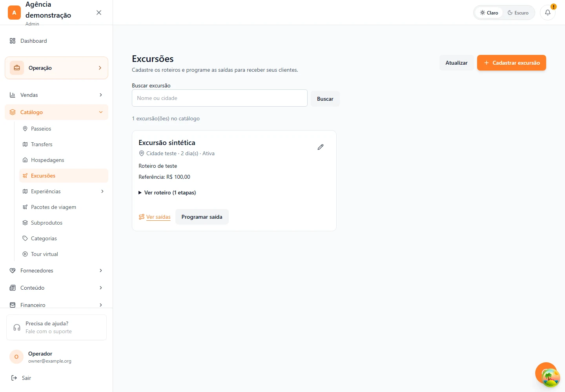Image resolution: width=565 pixels, height=392 pixels.
Task: Click the Vendas bar-chart icon
Action: (x=13, y=95)
